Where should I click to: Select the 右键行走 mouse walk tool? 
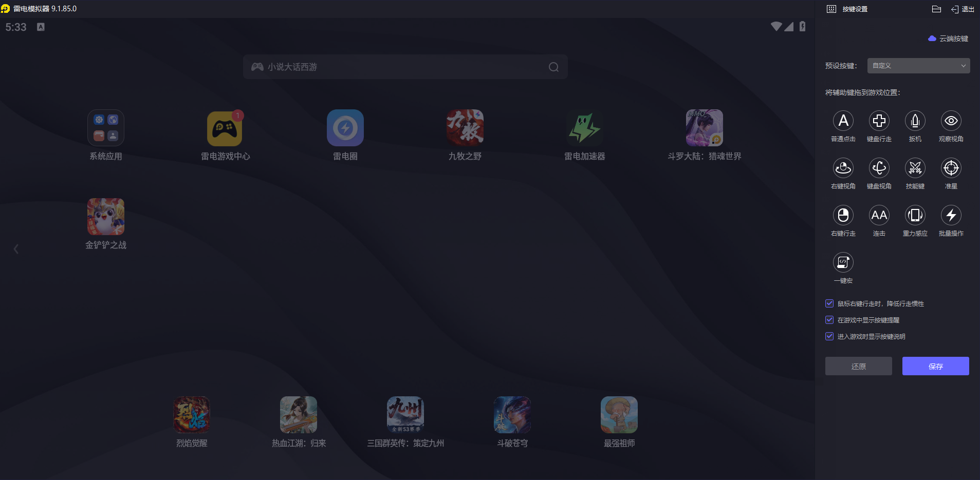coord(843,215)
